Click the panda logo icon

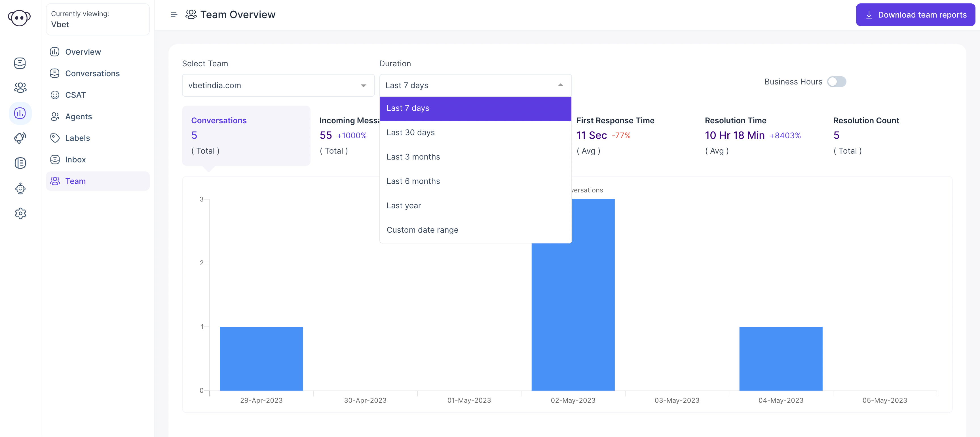[19, 18]
